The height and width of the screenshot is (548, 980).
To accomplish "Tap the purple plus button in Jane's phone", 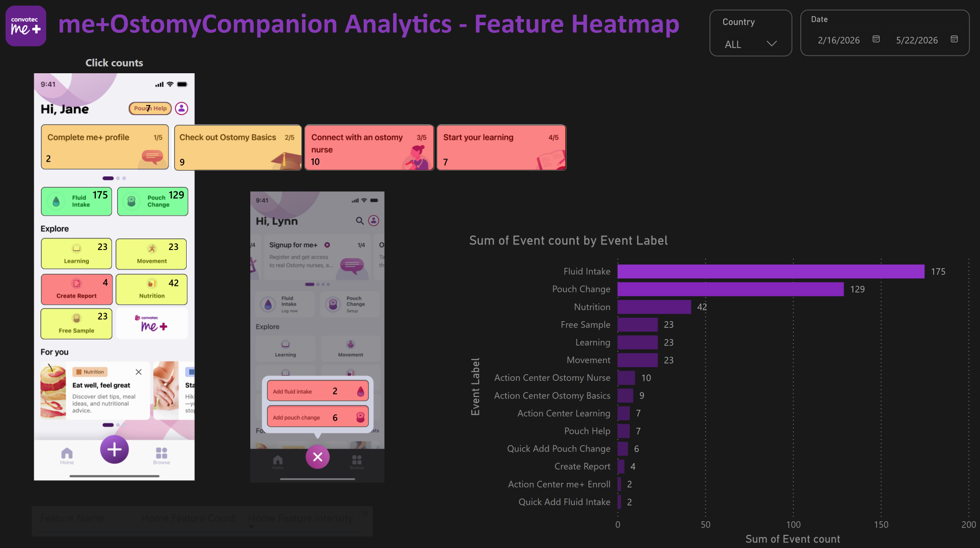I will pos(115,450).
